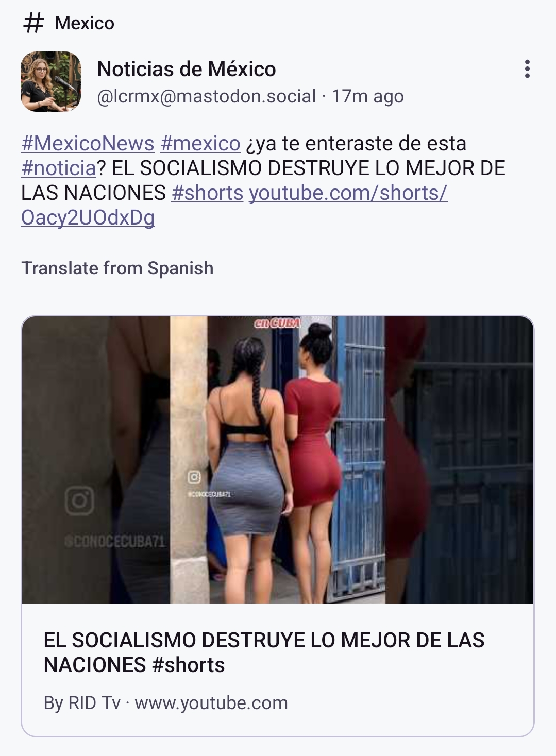Open the YouTube video preview thumbnail

click(x=278, y=459)
